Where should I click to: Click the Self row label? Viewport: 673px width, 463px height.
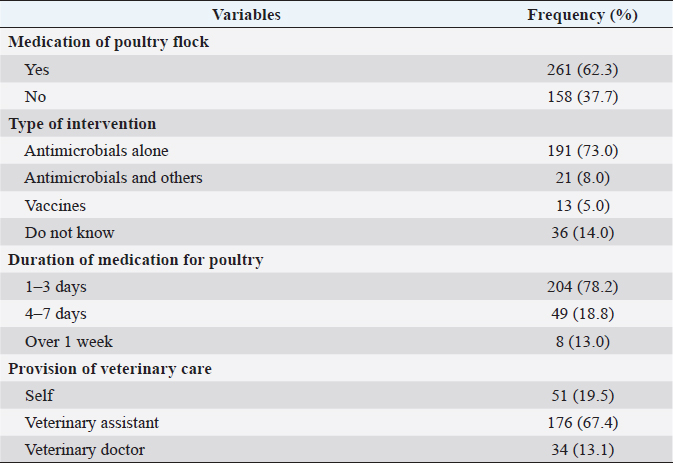point(40,395)
